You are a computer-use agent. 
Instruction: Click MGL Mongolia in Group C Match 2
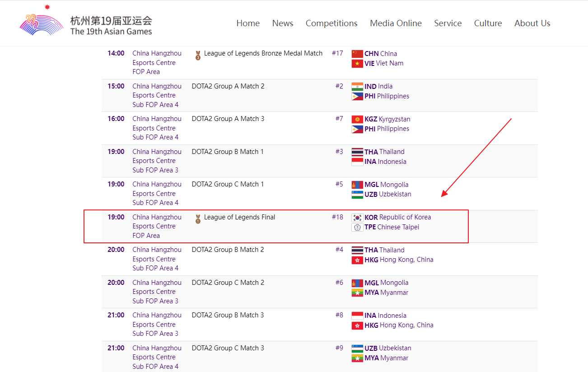pyautogui.click(x=386, y=283)
